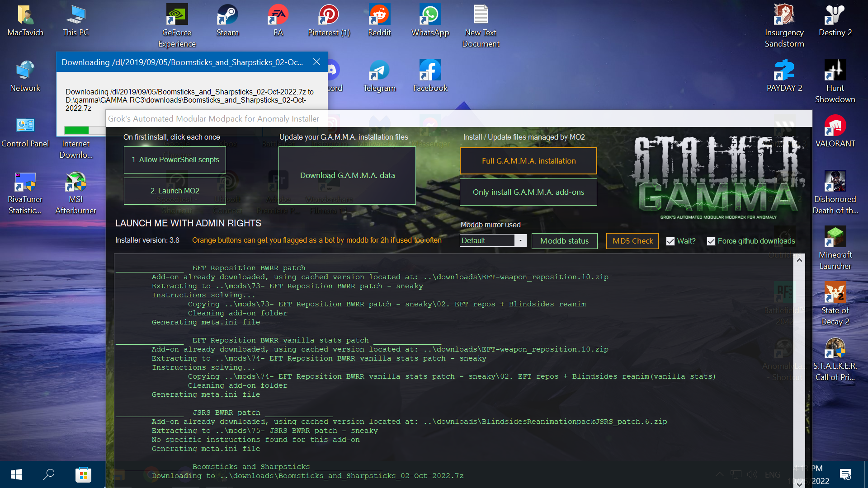This screenshot has height=488, width=868.
Task: Click the log scrollbar up arrow
Action: pos(799,260)
